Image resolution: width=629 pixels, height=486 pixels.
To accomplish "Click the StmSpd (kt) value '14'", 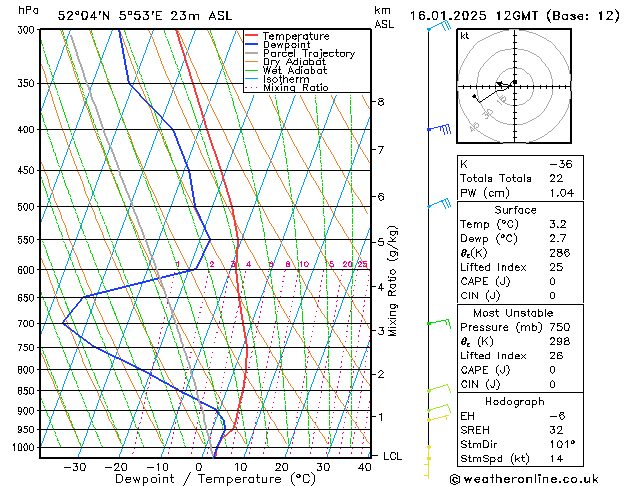I will (556, 459).
